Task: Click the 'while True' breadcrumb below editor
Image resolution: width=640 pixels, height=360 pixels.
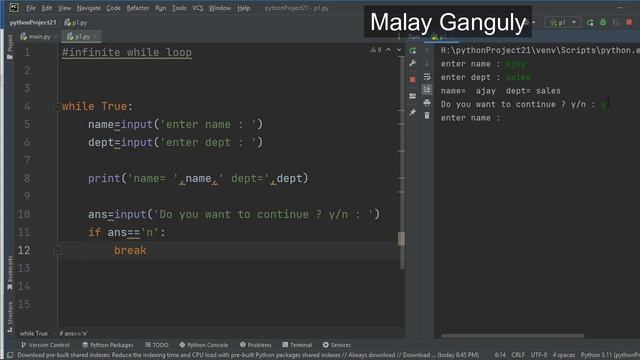Action: tap(33, 333)
